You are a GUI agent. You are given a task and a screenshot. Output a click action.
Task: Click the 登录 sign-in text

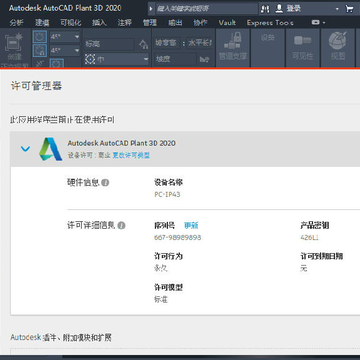(x=294, y=9)
